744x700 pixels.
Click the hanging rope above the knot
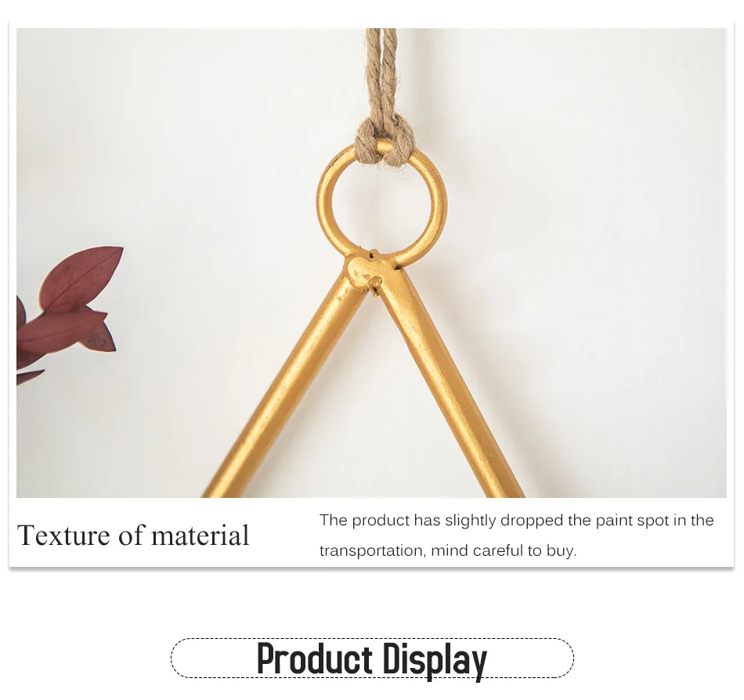pos(381,71)
